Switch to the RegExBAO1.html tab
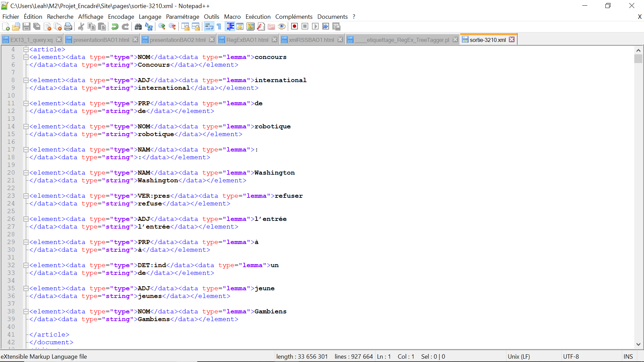Image resolution: width=644 pixels, height=362 pixels. coord(247,40)
